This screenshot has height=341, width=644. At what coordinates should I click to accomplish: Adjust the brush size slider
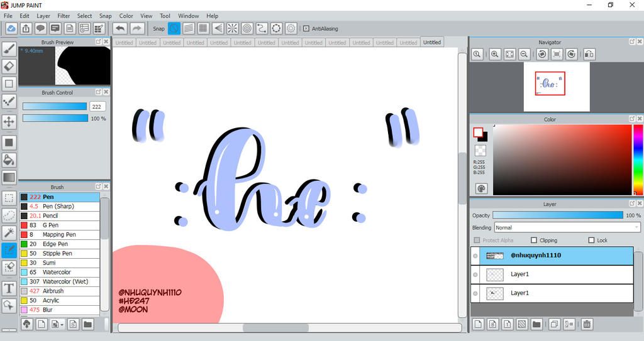55,106
